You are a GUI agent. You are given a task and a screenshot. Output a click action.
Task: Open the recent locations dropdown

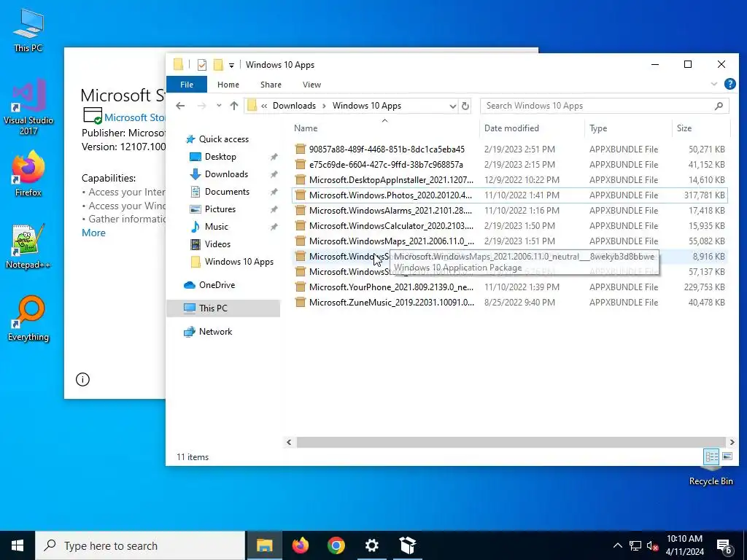[x=219, y=106]
